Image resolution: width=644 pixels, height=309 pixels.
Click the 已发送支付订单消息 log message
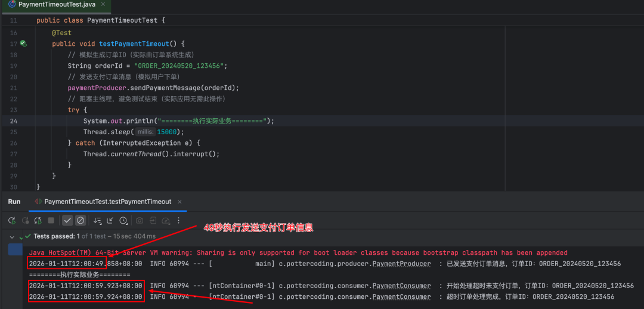[534, 264]
